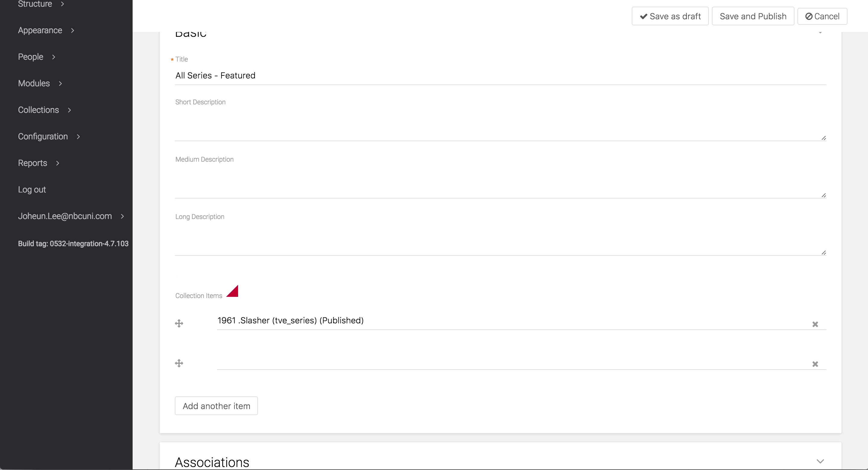The height and width of the screenshot is (470, 868).
Task: Click the Medium Description resize handle
Action: 823,195
